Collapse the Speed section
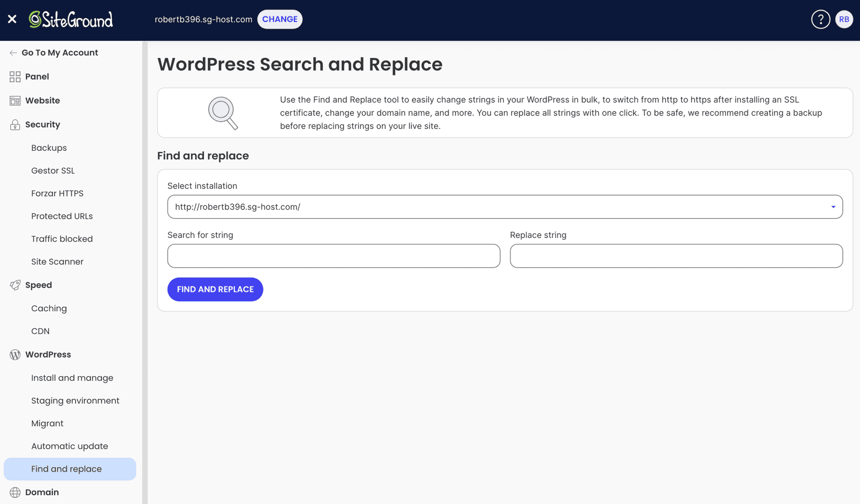Viewport: 860px width, 504px height. coord(39,285)
